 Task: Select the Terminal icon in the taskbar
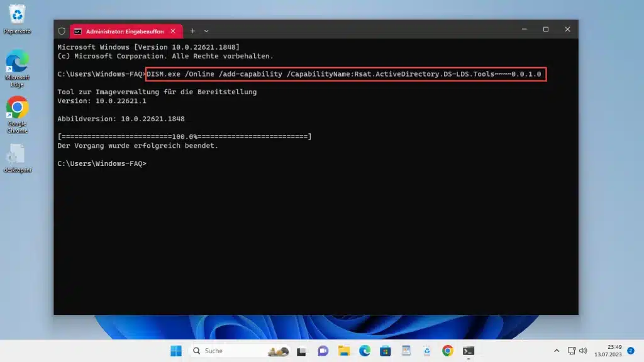click(469, 351)
